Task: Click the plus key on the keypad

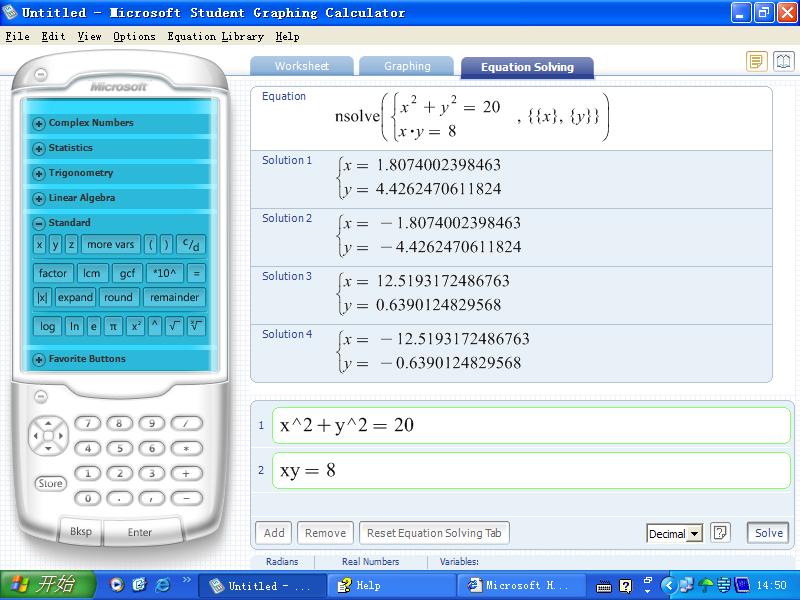Action: point(186,473)
